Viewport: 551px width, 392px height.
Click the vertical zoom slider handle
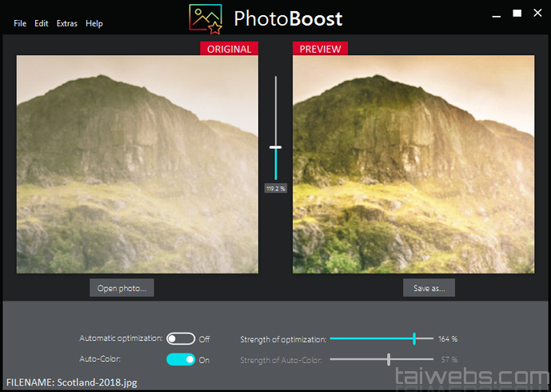[275, 147]
